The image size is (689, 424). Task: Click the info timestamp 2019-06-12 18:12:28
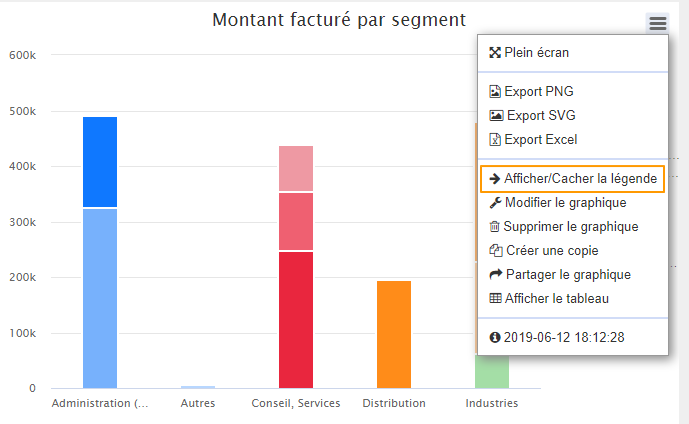(564, 337)
